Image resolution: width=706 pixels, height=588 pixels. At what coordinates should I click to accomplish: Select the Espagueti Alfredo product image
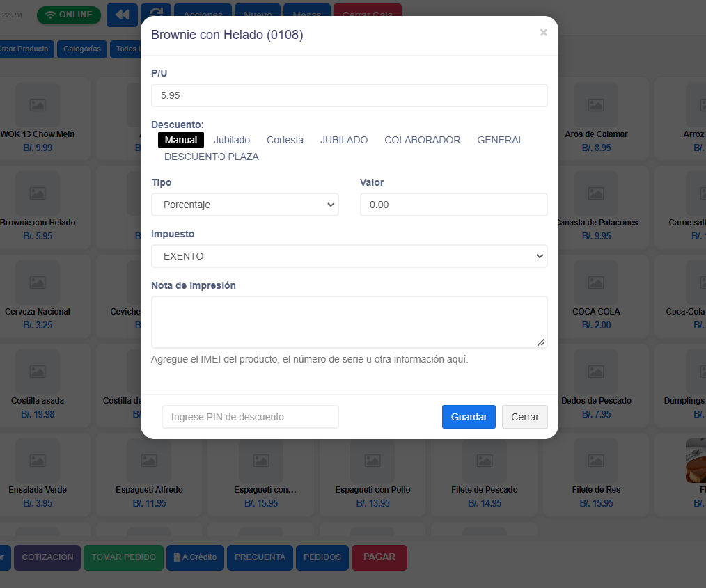149,460
